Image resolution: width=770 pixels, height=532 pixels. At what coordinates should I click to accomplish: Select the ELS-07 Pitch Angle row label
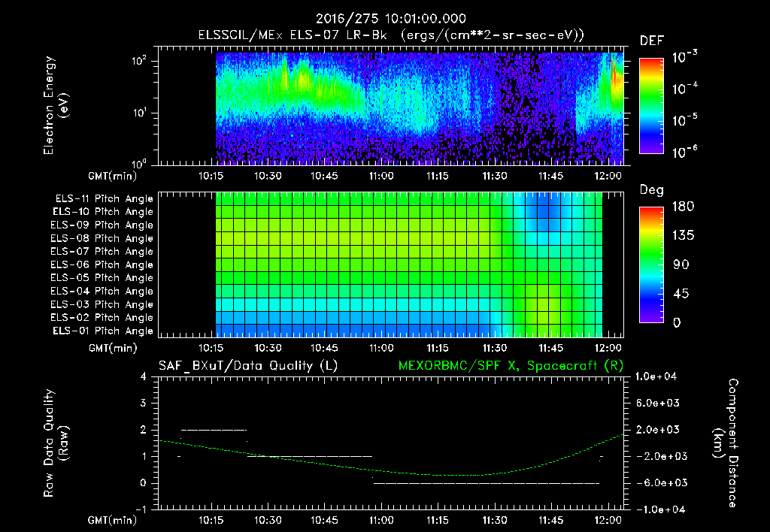(x=102, y=251)
